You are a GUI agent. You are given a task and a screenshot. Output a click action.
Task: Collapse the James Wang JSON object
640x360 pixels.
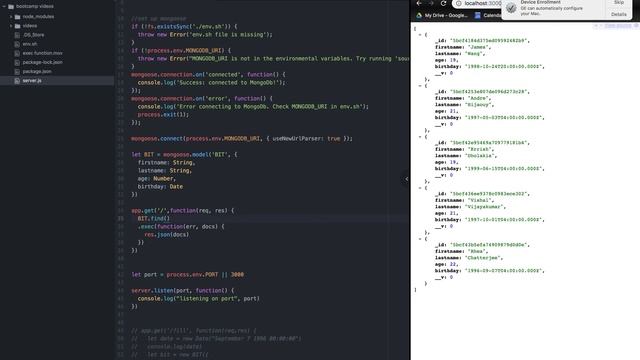(420, 35)
